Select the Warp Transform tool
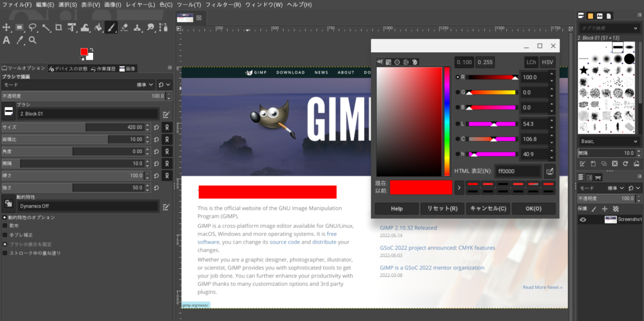The image size is (644, 321). tap(85, 28)
